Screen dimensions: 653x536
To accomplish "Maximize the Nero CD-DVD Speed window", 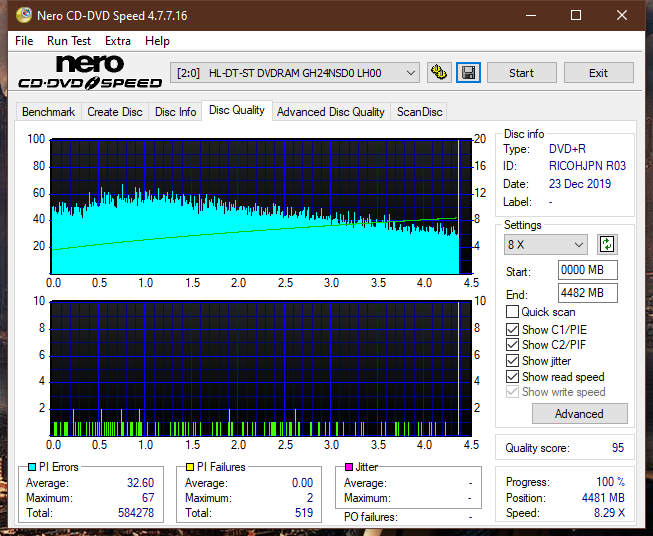I will tap(576, 15).
